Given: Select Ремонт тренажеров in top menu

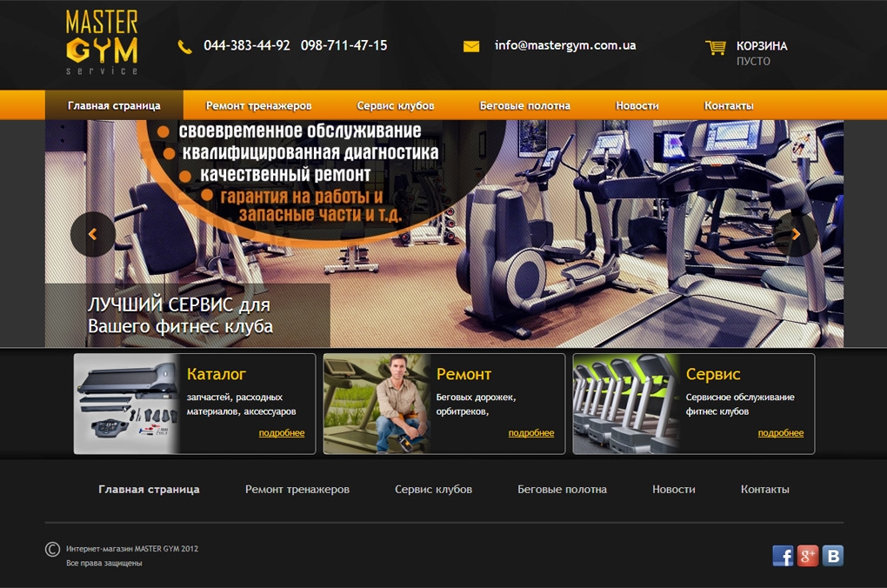Looking at the screenshot, I should [x=258, y=106].
